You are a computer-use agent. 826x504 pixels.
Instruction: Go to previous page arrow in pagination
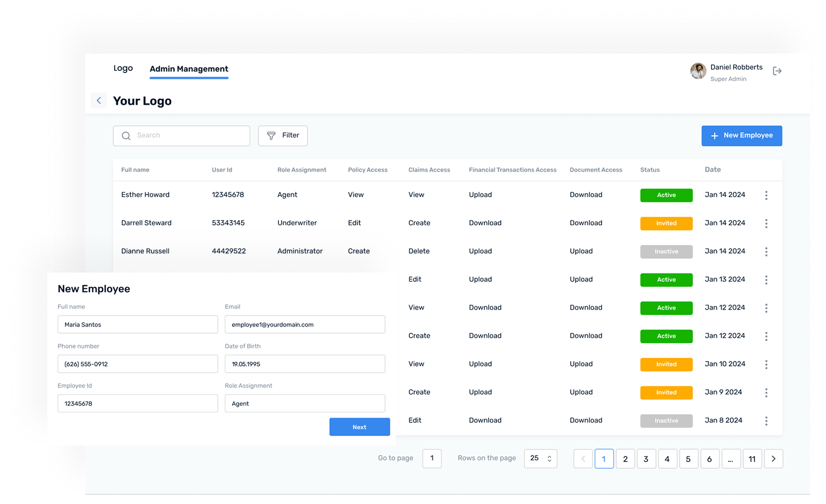583,459
